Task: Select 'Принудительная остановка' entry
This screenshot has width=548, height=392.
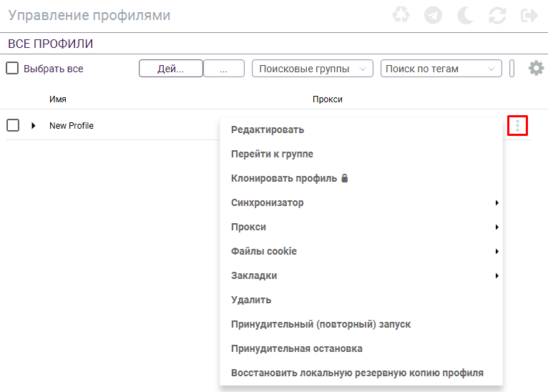Action: click(x=361, y=348)
